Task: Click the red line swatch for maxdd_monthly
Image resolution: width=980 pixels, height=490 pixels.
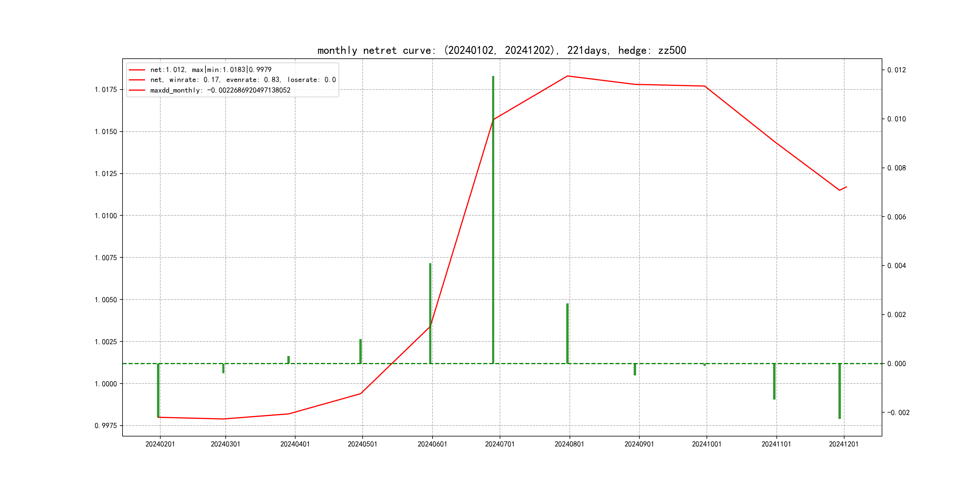Action: (137, 90)
